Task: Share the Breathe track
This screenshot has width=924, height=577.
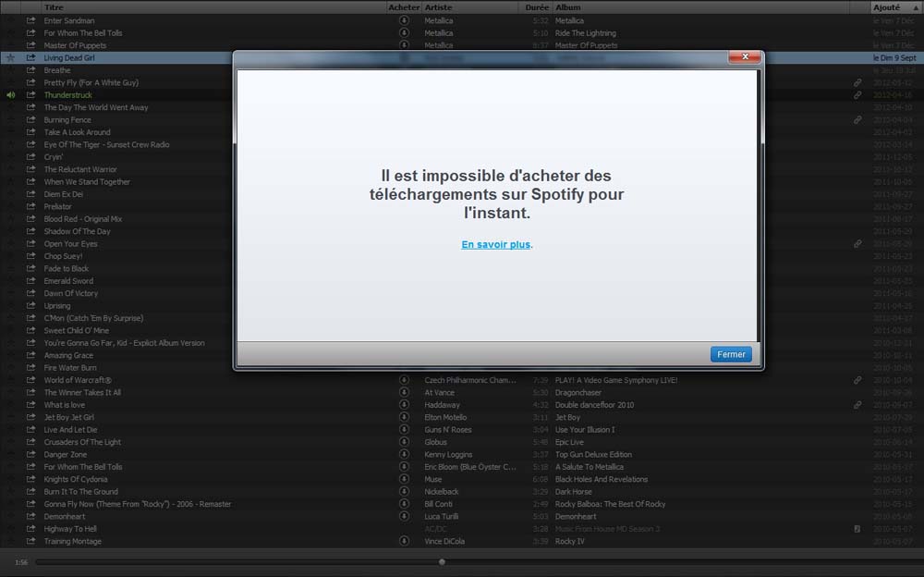Action: click(30, 70)
